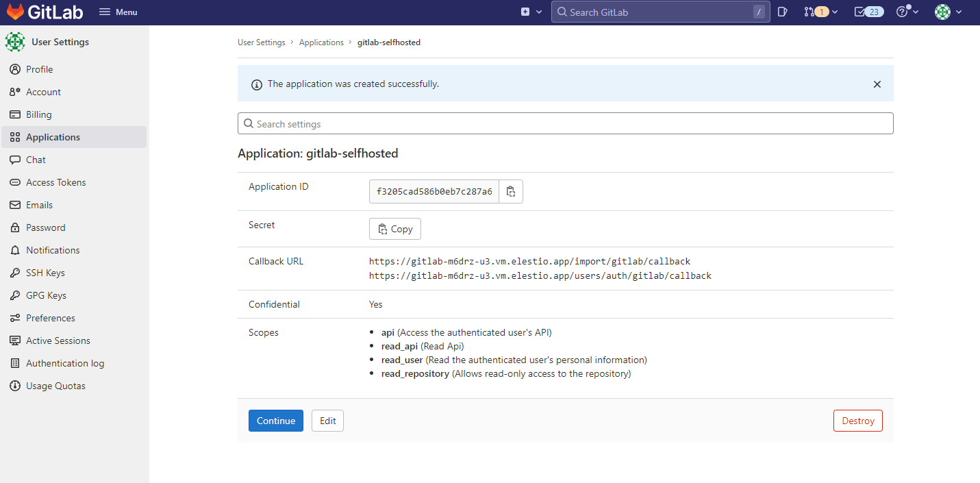980x483 pixels.
Task: Click the api scope entry
Action: 466,332
